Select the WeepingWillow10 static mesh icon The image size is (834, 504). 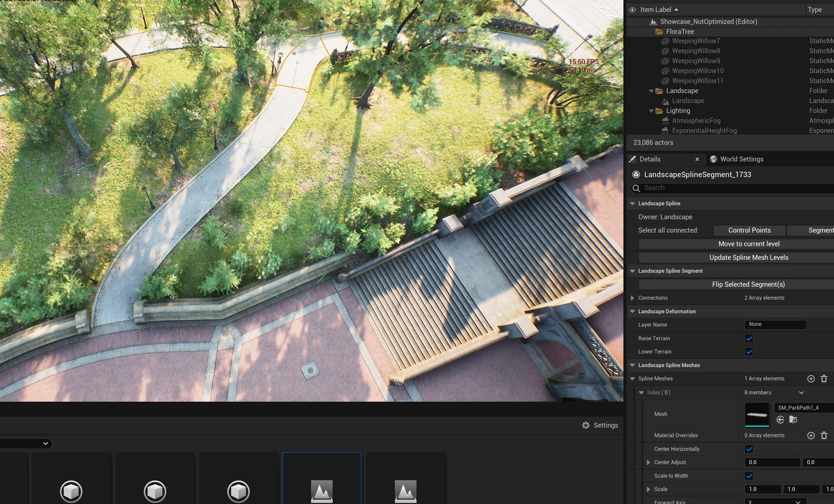pos(665,71)
